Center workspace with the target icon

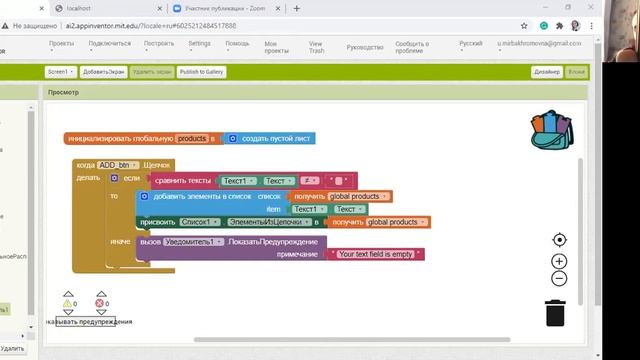pyautogui.click(x=559, y=240)
